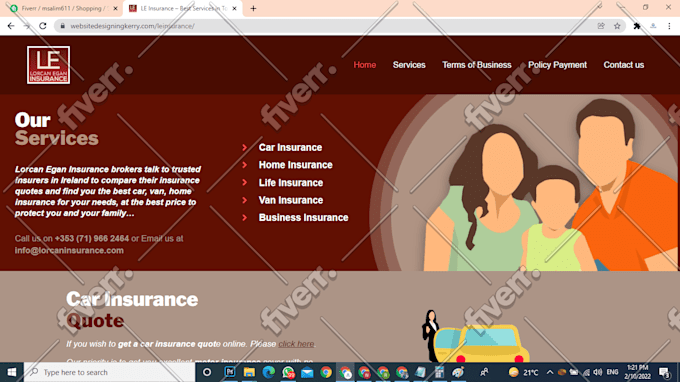
Task: Click the Car Insurance link
Action: click(290, 147)
